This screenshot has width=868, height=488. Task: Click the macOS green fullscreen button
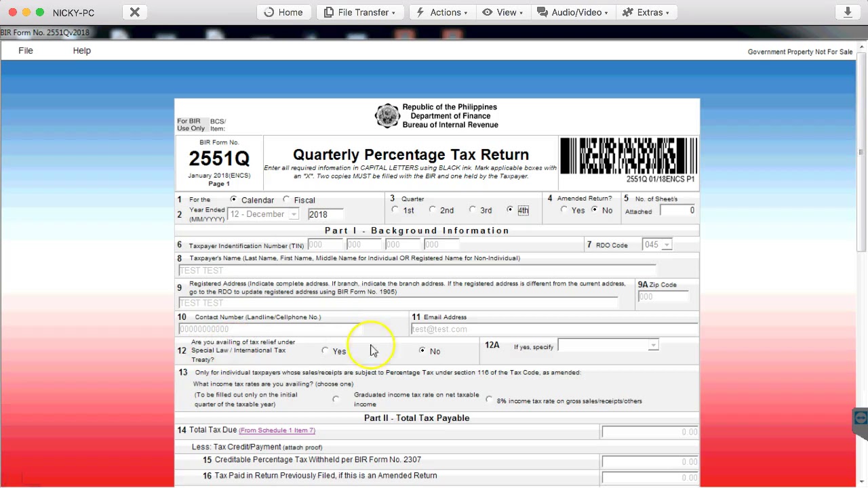tap(40, 12)
